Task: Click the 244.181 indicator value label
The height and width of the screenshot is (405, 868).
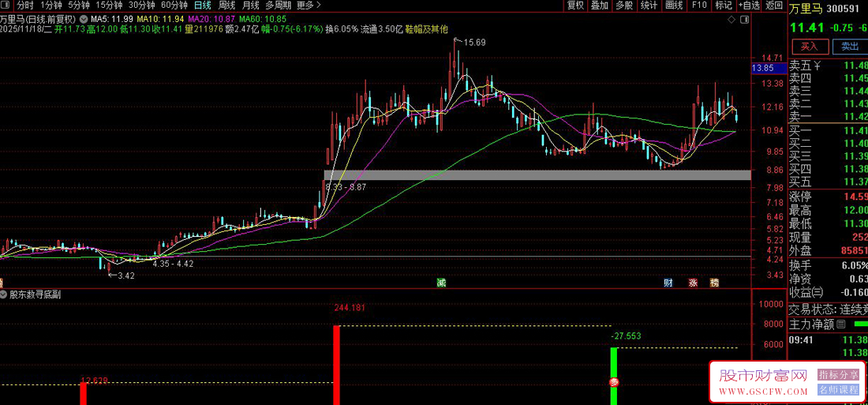Action: (x=350, y=307)
